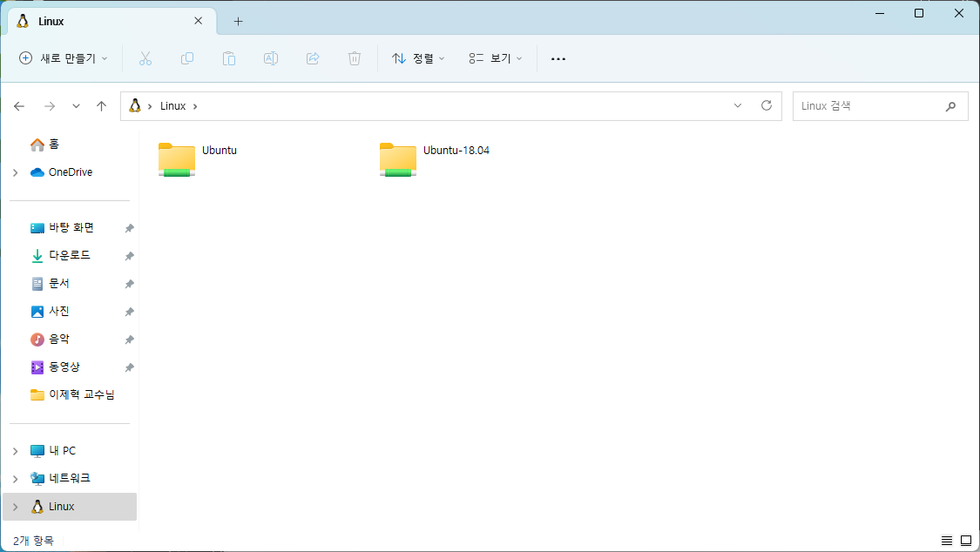The height and width of the screenshot is (552, 980).
Task: Refresh the Linux folder view
Action: point(767,105)
